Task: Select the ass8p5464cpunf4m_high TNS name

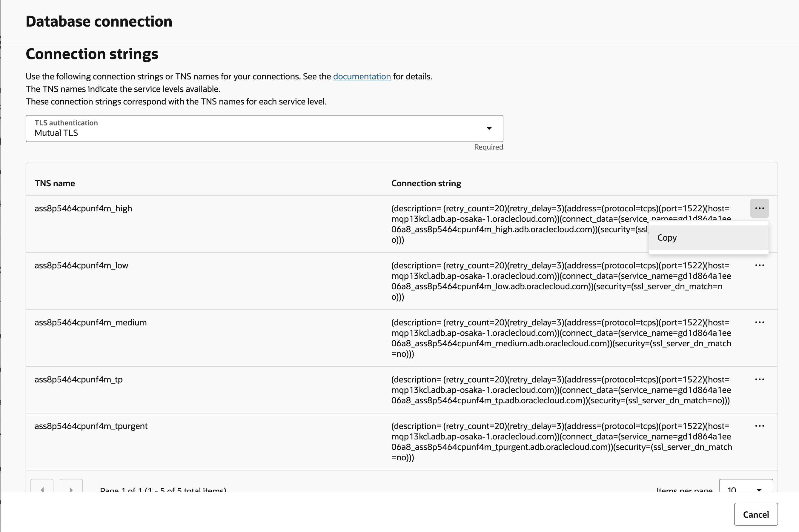Action: point(83,208)
